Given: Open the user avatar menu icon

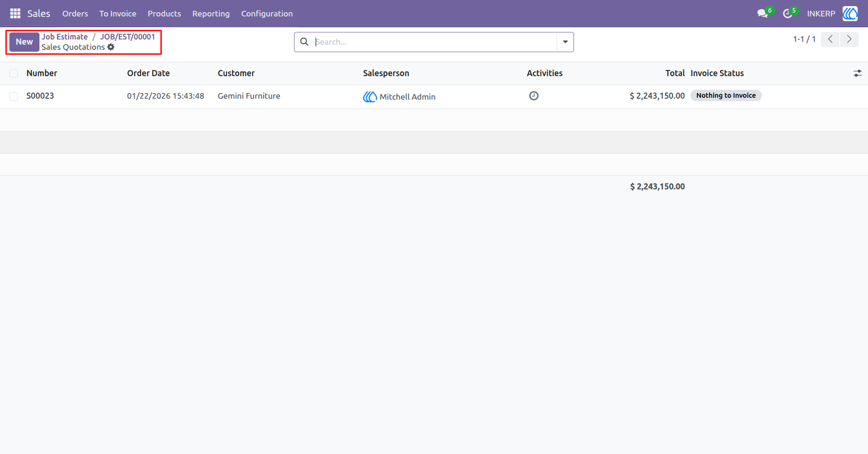Looking at the screenshot, I should click(x=850, y=14).
